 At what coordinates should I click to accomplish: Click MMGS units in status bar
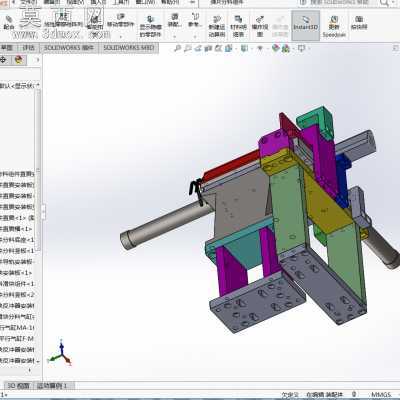(381, 395)
